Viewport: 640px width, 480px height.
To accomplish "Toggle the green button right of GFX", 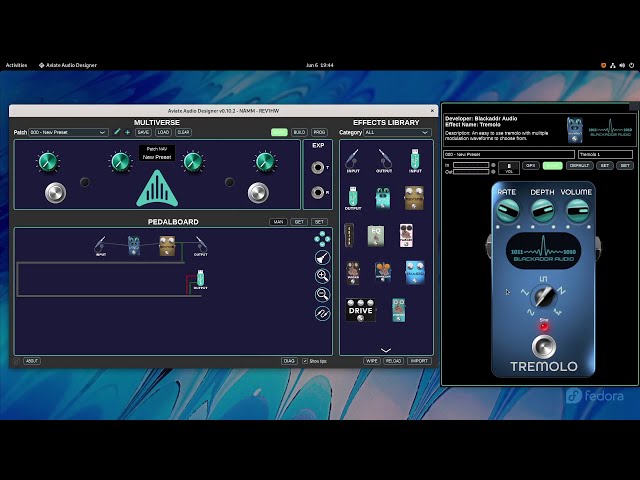I will click(x=553, y=166).
